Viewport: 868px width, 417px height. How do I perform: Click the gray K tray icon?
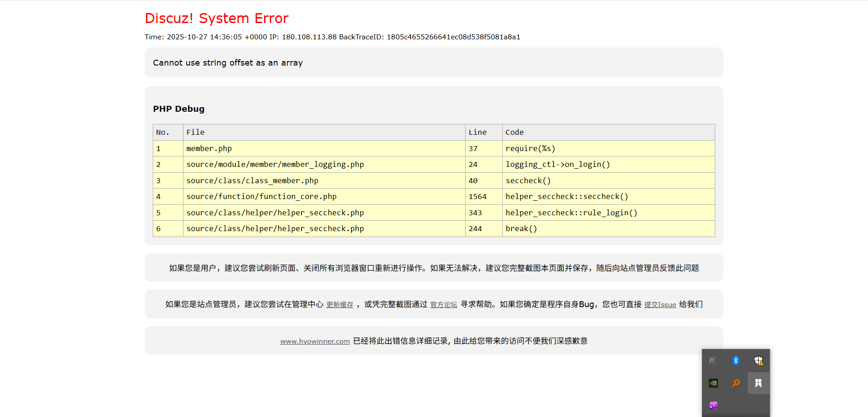(713, 360)
